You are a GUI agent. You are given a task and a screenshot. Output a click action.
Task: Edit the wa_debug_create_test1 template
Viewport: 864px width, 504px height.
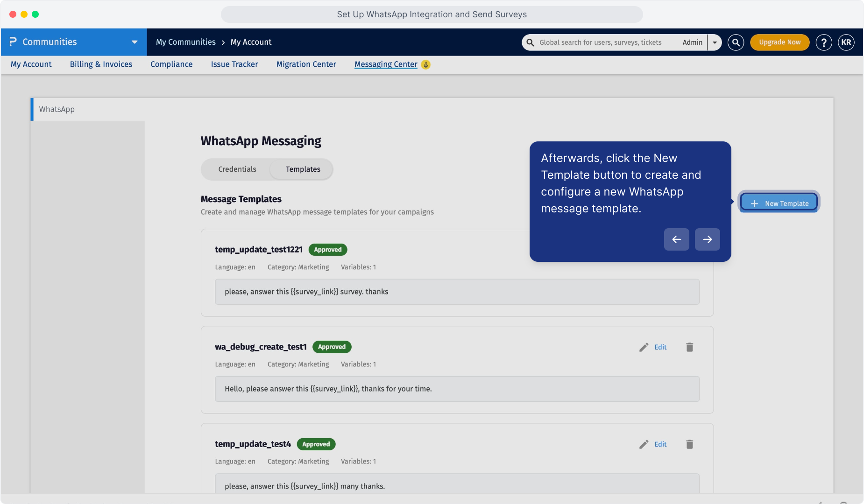660,347
